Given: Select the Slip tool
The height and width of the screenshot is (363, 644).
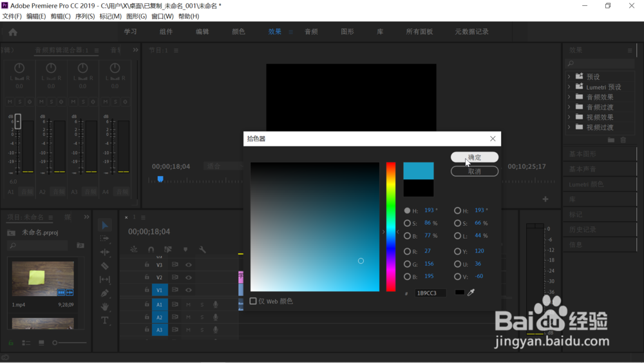Looking at the screenshot, I should tap(105, 280).
